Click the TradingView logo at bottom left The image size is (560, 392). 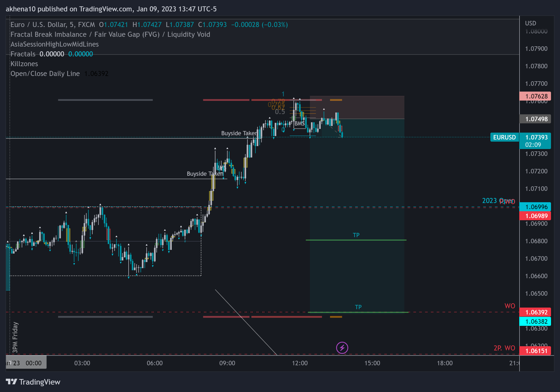click(33, 382)
